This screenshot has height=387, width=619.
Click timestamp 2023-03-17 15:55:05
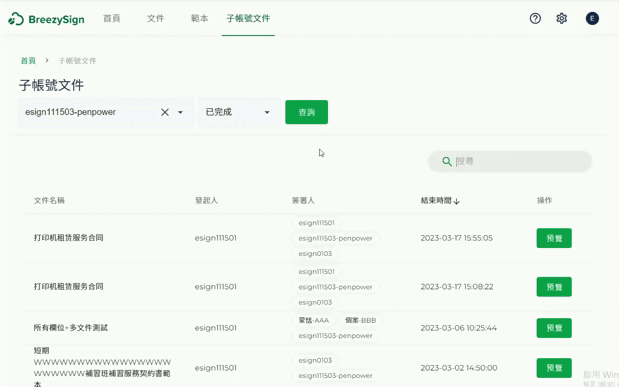(457, 238)
